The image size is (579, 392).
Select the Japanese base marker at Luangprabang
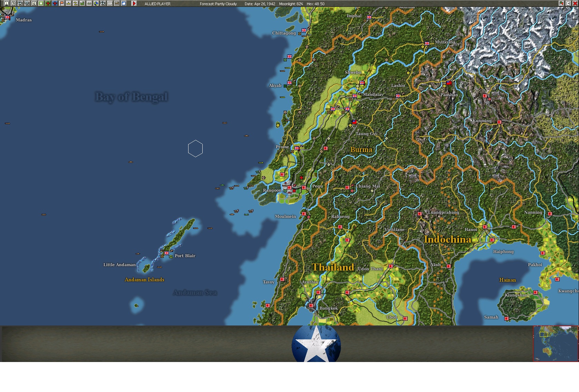tap(420, 214)
